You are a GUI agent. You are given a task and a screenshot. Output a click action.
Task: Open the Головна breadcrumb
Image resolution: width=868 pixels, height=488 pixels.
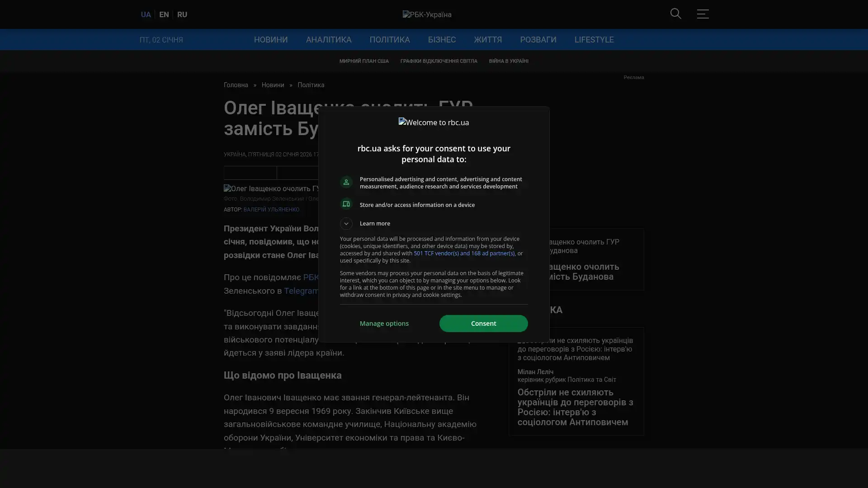tap(236, 85)
